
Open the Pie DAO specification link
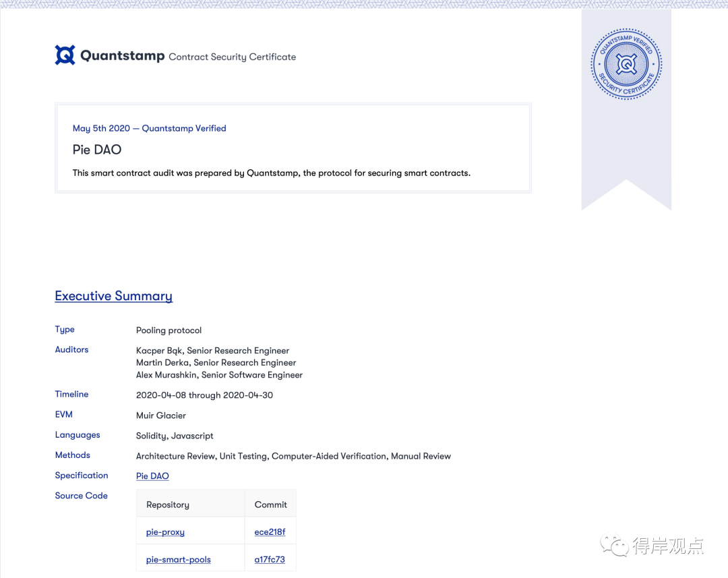pyautogui.click(x=152, y=475)
